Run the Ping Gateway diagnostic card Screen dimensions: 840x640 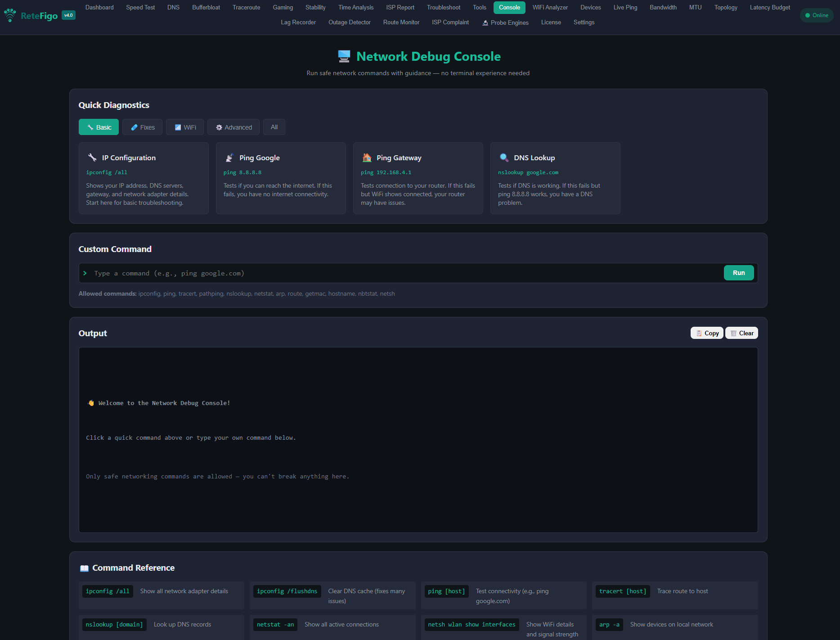[418, 178]
